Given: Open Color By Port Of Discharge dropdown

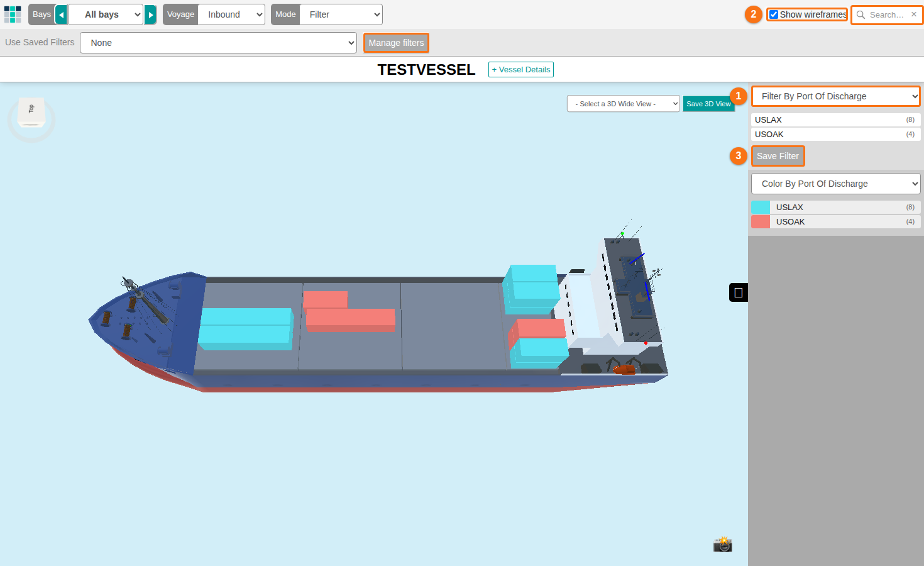Looking at the screenshot, I should pos(836,184).
